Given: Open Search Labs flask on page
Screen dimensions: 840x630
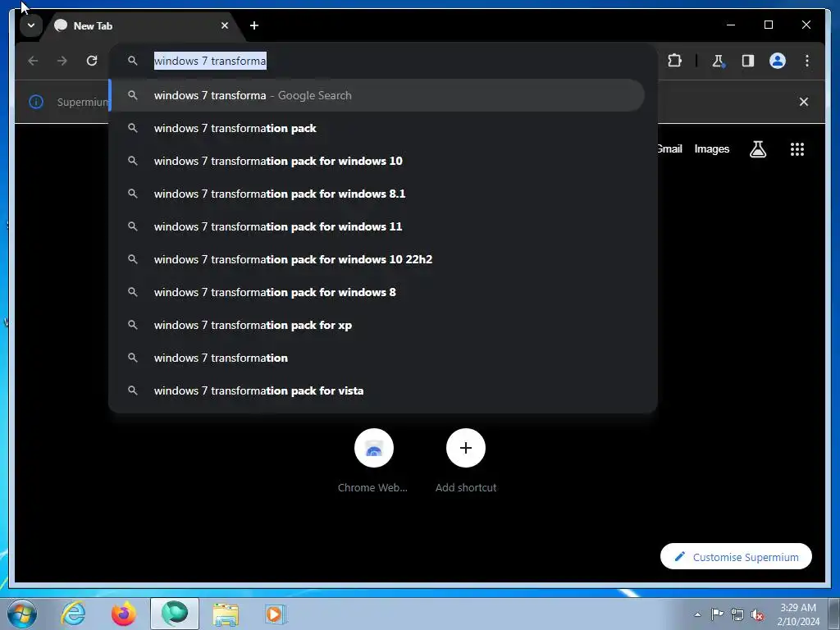Looking at the screenshot, I should click(757, 149).
